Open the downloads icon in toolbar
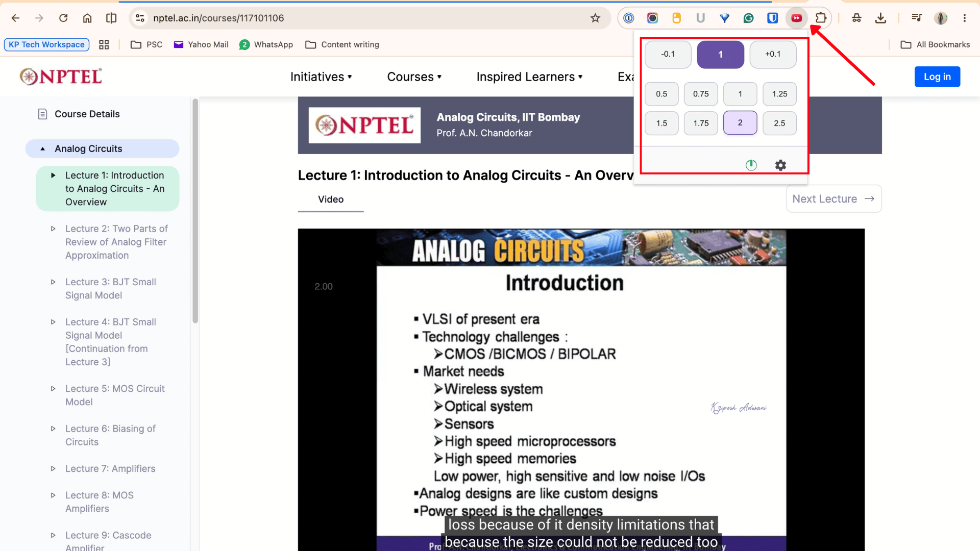Image resolution: width=980 pixels, height=551 pixels. pos(880,18)
